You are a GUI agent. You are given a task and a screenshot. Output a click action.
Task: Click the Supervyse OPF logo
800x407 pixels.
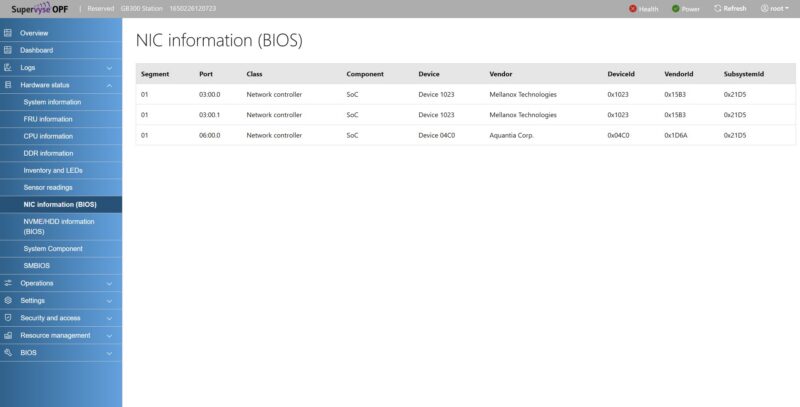(x=40, y=9)
